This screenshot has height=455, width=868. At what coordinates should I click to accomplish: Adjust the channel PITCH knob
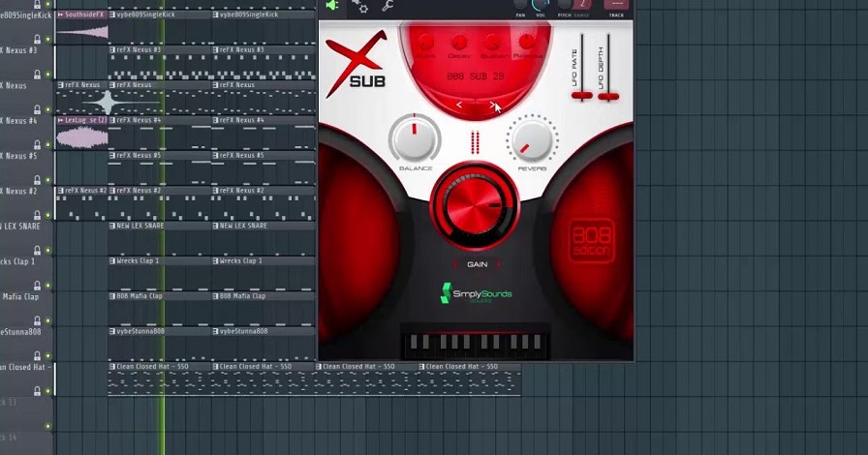point(564,5)
